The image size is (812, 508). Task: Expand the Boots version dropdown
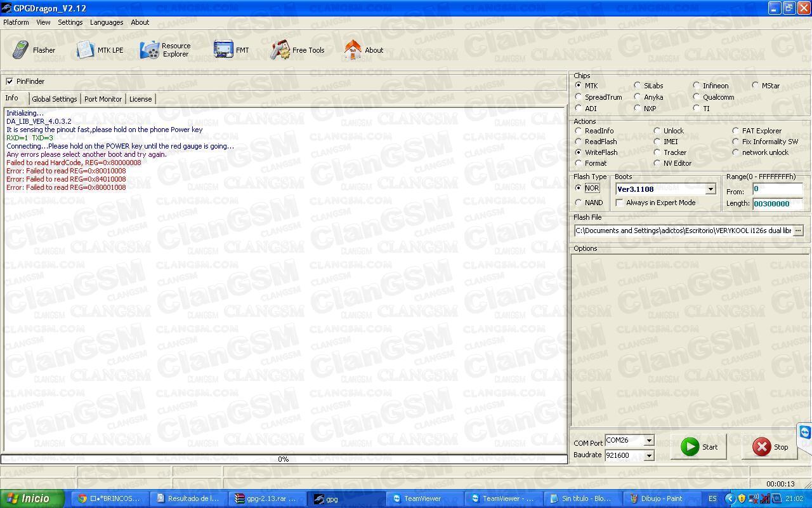point(710,189)
